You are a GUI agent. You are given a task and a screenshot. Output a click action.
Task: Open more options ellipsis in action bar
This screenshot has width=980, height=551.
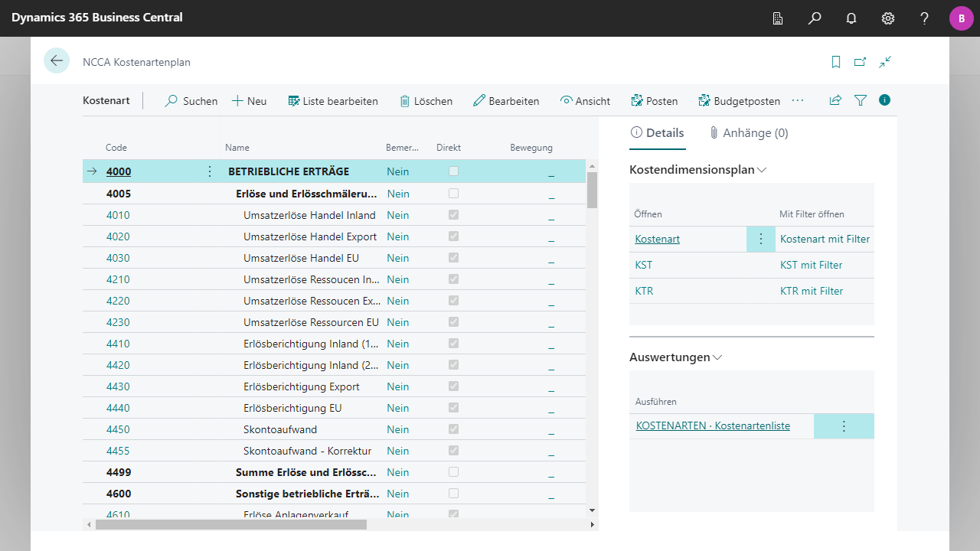pos(798,100)
